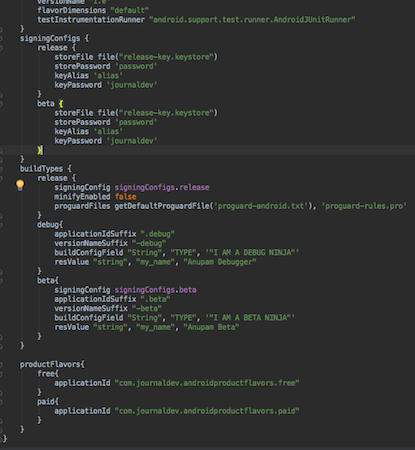
Task: Click signingConfigs.release reference in purple
Action: pyautogui.click(x=162, y=187)
